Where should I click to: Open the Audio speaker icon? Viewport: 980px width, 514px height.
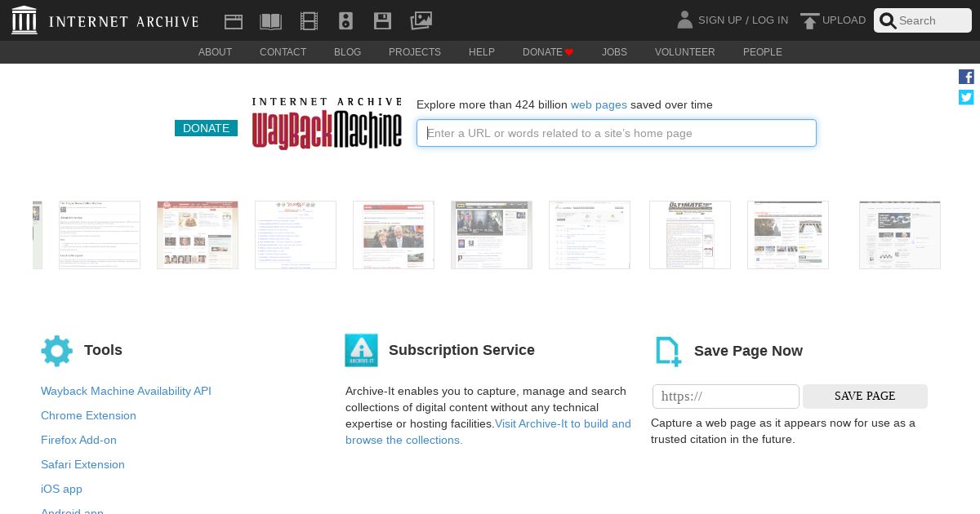[345, 21]
